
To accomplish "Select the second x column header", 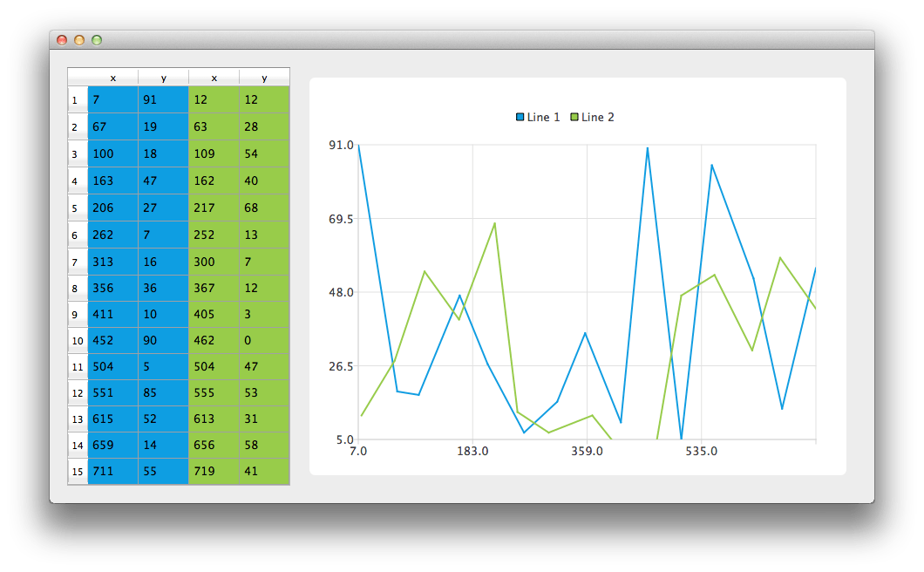I will (x=214, y=77).
